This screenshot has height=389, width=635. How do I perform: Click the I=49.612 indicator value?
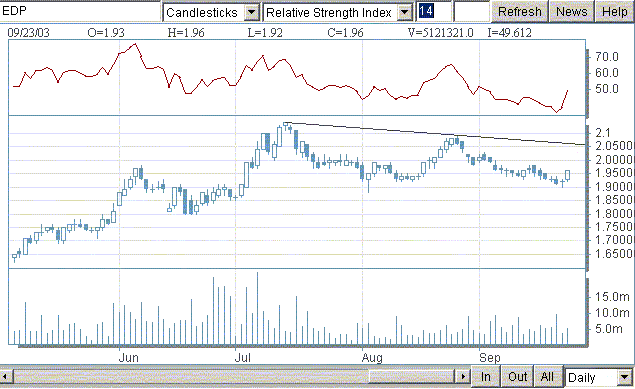tap(509, 33)
